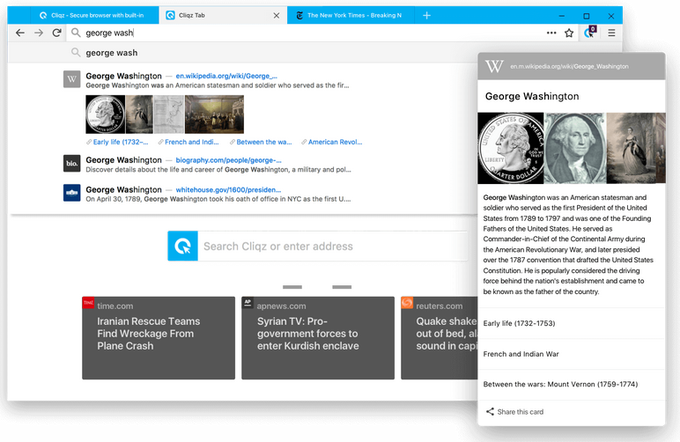Image resolution: width=680 pixels, height=442 pixels.
Task: Select the second page indicator dash
Action: point(342,287)
